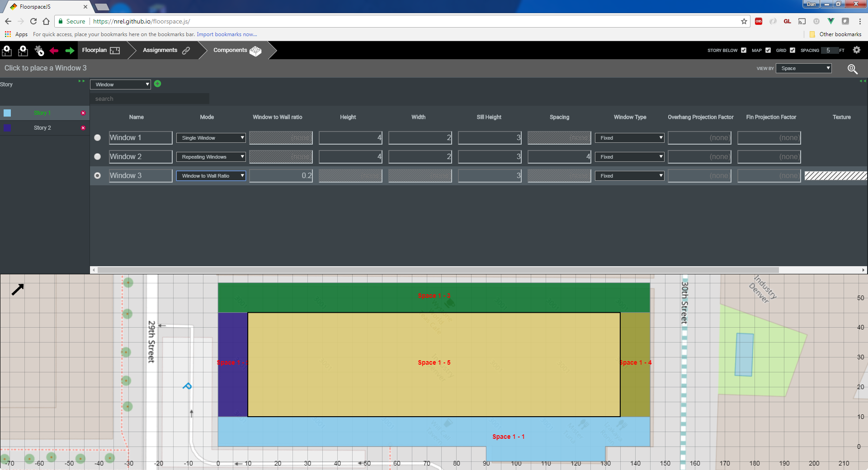Click the green redo arrow
868x470 pixels.
(70, 51)
